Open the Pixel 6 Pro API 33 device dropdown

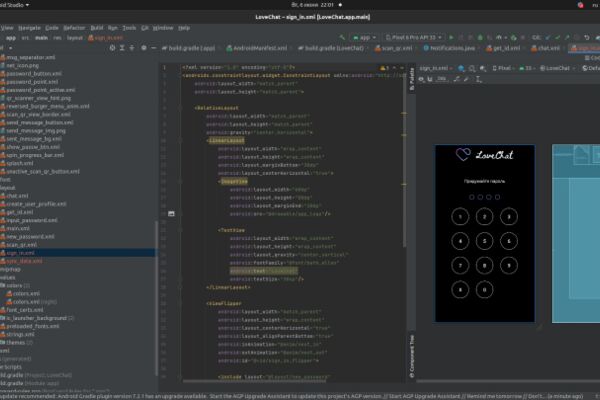pos(414,38)
